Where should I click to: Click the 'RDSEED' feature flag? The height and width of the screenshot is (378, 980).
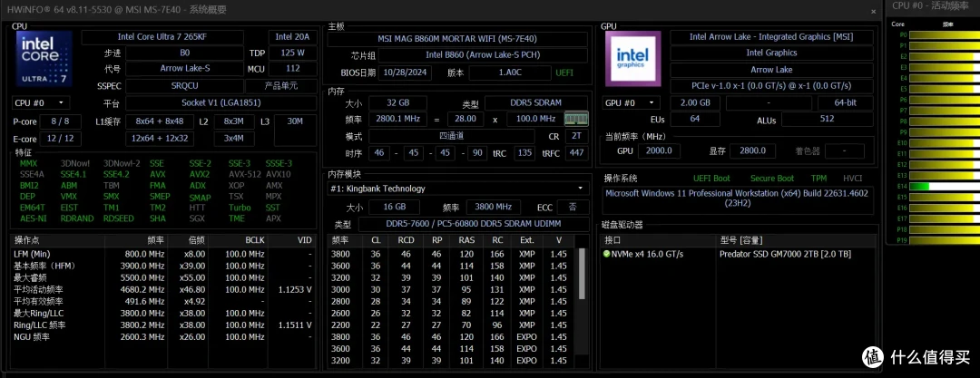(119, 218)
